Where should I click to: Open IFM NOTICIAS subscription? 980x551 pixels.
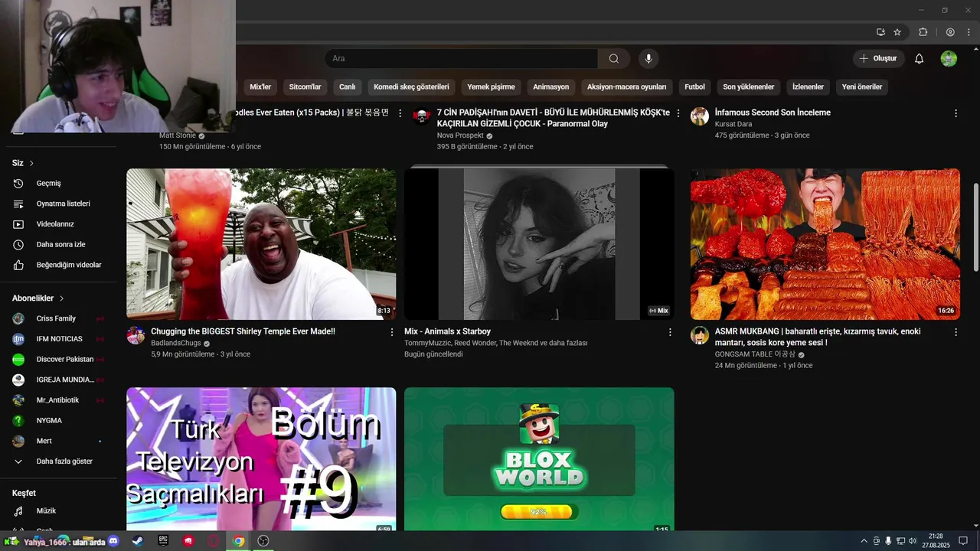point(59,339)
